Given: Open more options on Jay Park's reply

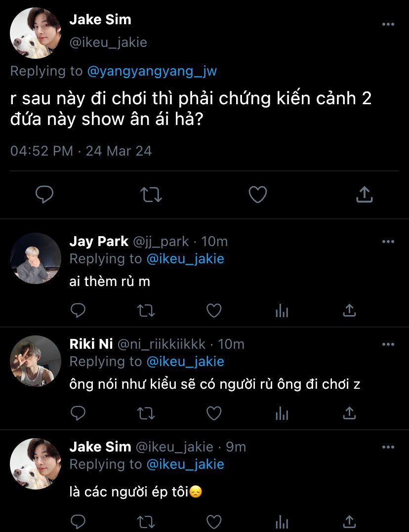Looking at the screenshot, I should point(388,242).
